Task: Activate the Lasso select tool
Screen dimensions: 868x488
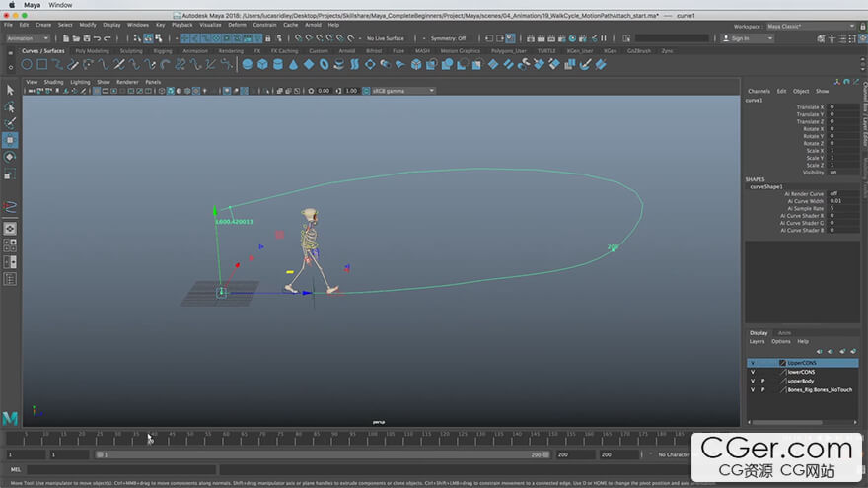Action: pos(10,106)
